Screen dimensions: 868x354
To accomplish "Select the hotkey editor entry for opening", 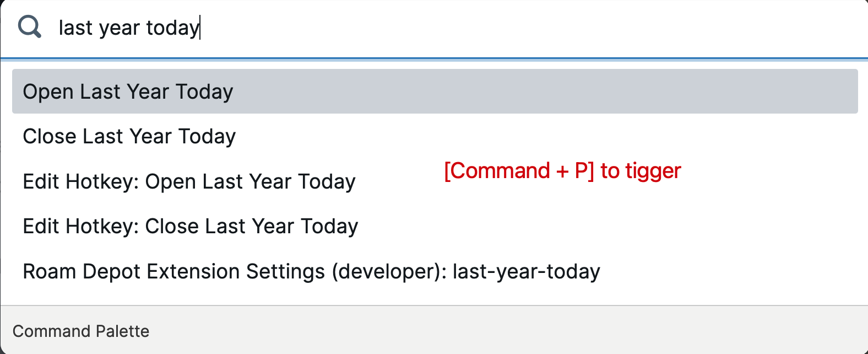I will point(189,181).
